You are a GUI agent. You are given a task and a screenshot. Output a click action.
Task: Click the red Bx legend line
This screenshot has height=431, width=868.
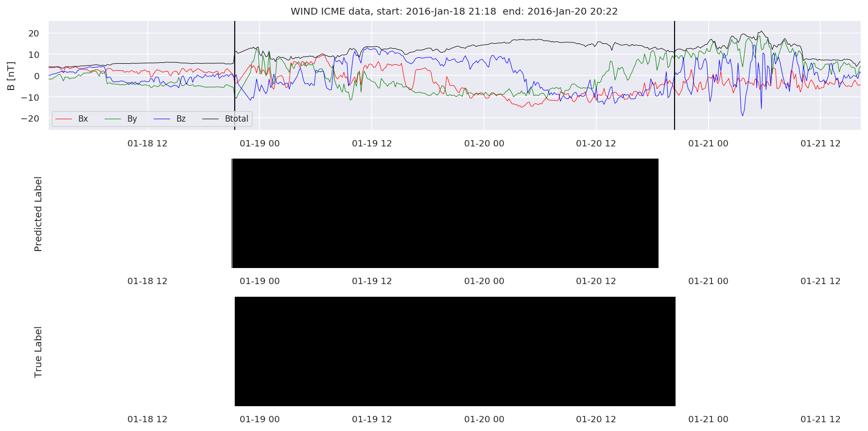(64, 119)
